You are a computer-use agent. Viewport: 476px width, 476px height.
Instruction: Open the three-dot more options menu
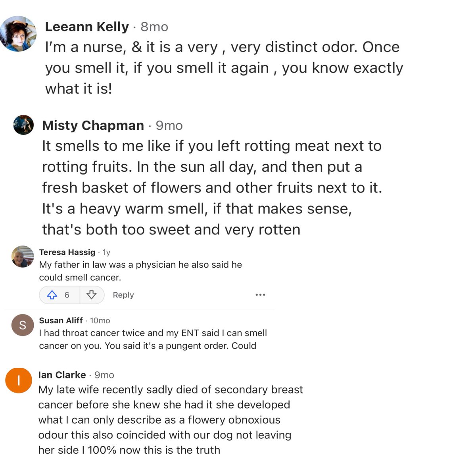pos(260,295)
